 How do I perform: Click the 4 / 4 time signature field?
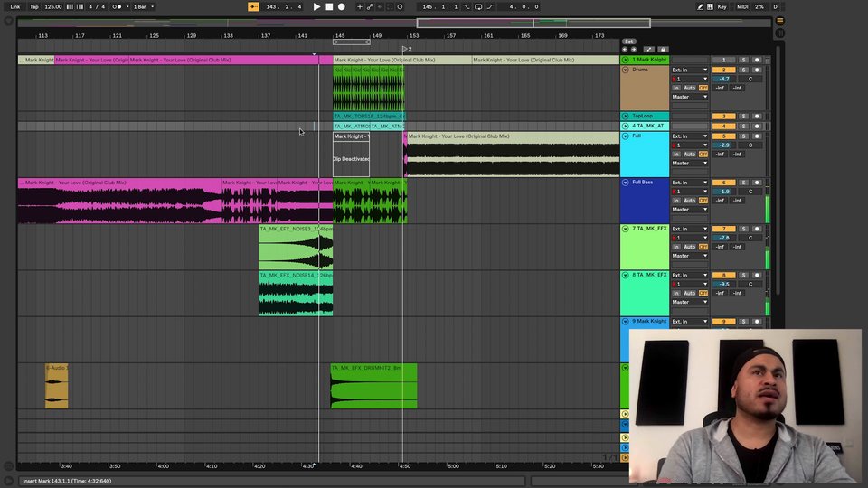pyautogui.click(x=97, y=6)
